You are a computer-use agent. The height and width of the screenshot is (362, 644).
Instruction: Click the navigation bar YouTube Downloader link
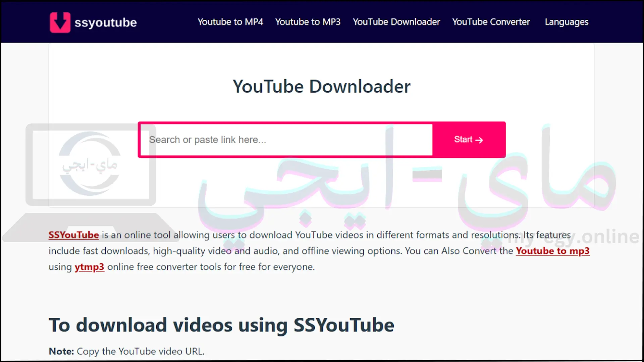[396, 22]
